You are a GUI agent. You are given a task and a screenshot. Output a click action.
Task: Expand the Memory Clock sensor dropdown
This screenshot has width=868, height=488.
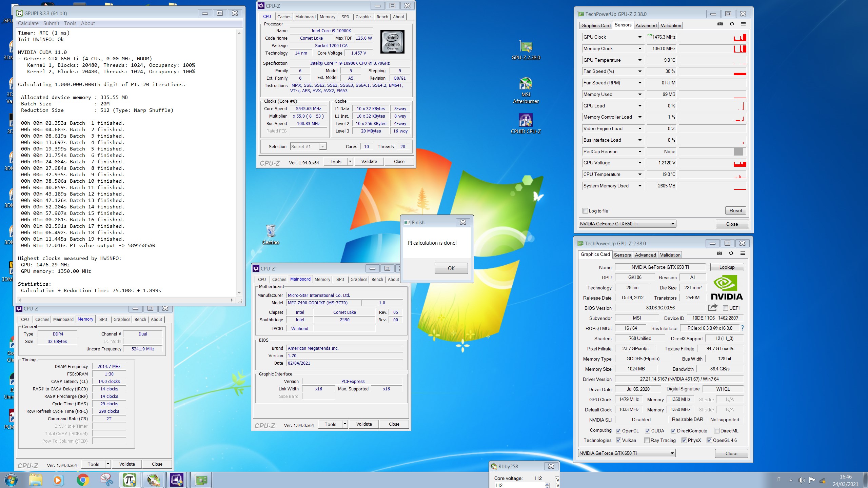640,48
